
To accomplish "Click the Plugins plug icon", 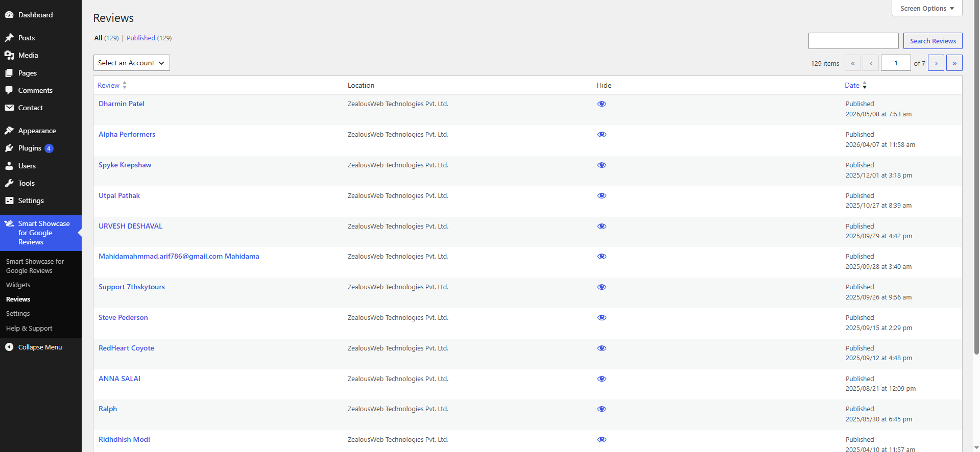I will [9, 148].
